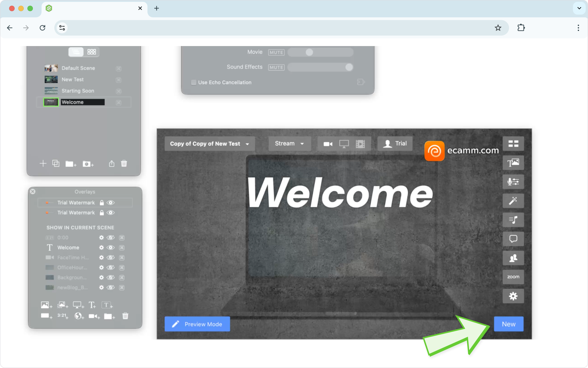Click the Welcome scene name text field
Viewport: 588px width, 368px height.
[x=83, y=102]
